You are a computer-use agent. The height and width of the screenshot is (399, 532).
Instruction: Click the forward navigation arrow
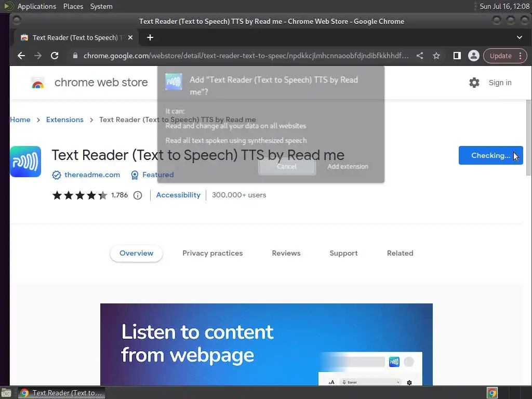click(x=38, y=56)
